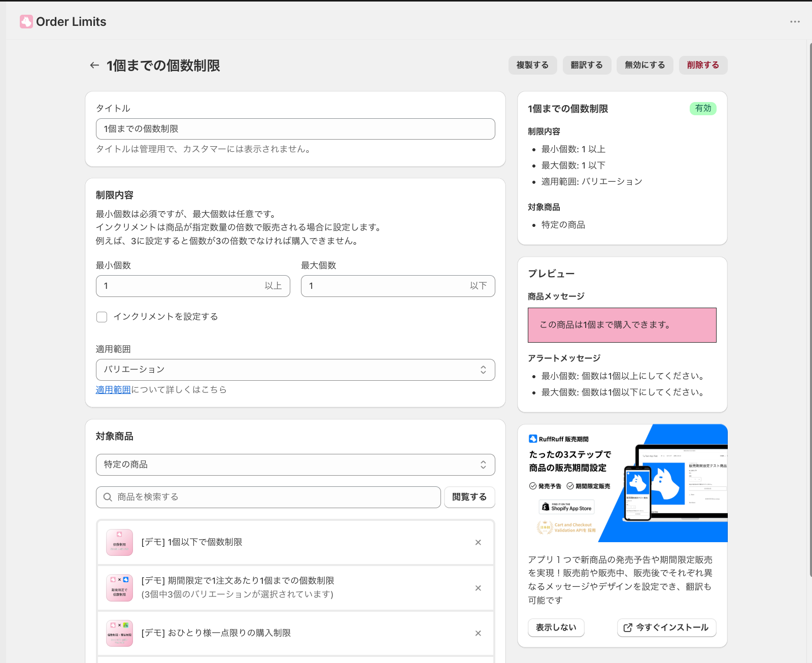
Task: Click the 対象商品 card heading
Action: [115, 436]
